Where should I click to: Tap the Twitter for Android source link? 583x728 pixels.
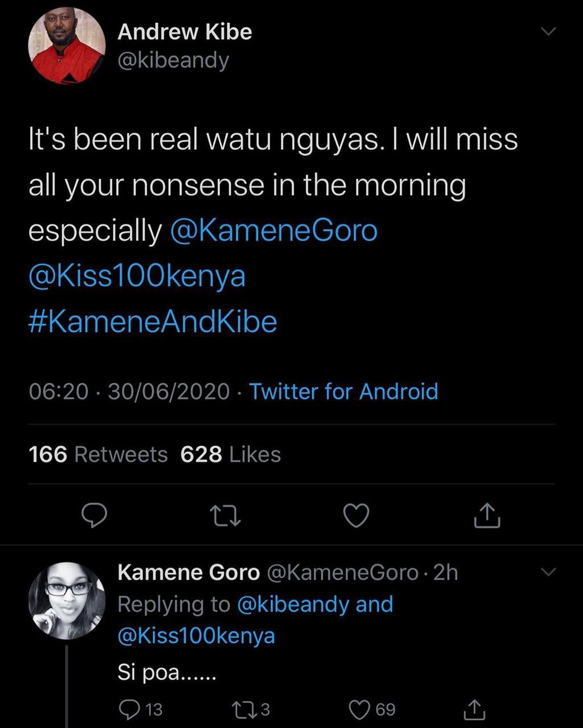coord(344,392)
